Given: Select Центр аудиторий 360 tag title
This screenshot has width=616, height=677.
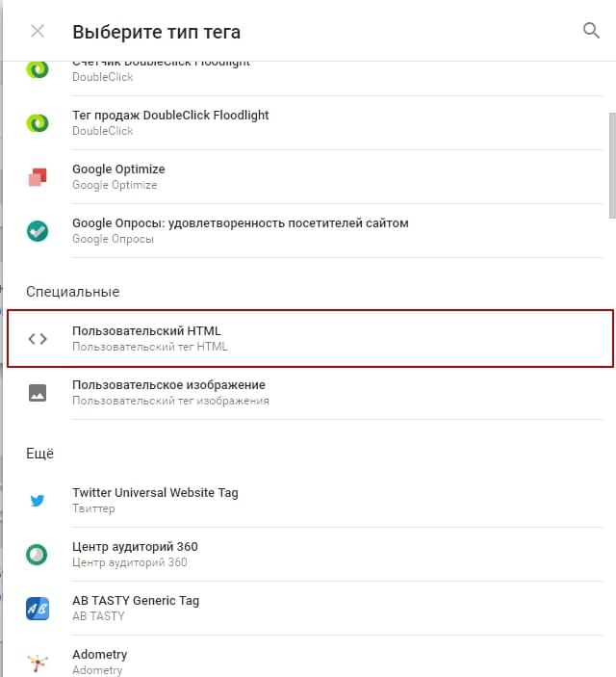Looking at the screenshot, I should (135, 547).
